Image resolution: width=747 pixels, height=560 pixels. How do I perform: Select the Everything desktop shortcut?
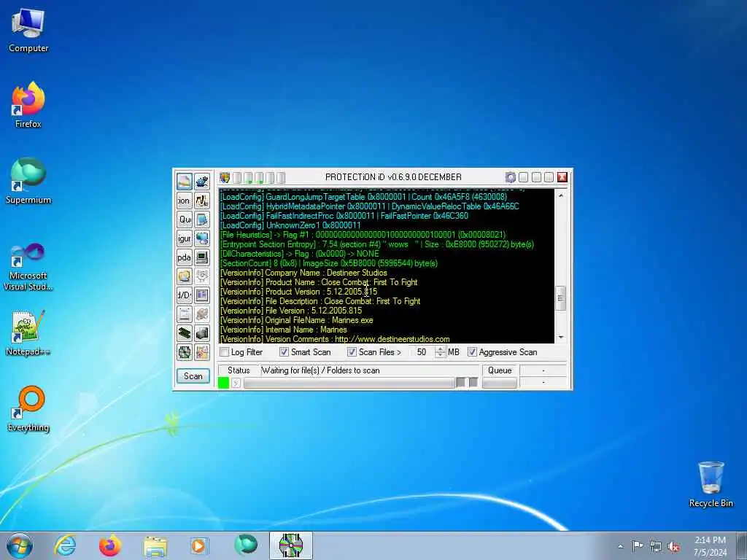[28, 408]
